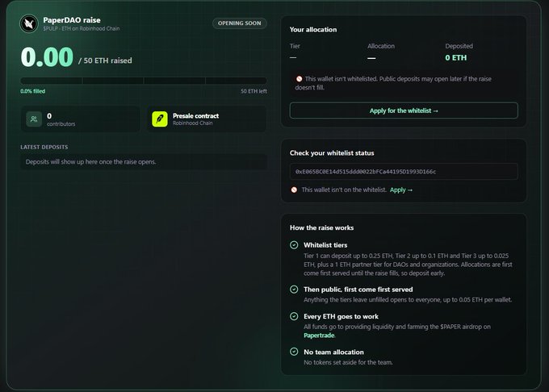This screenshot has height=392, width=549.
Task: Click the large 0.00 raised amount
Action: click(47, 57)
